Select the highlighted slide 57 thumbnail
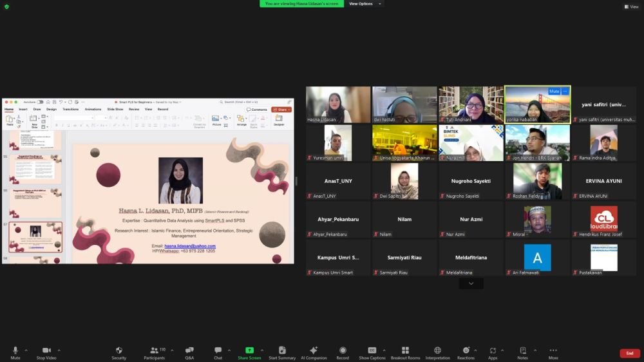This screenshot has width=644, height=362. point(36,236)
